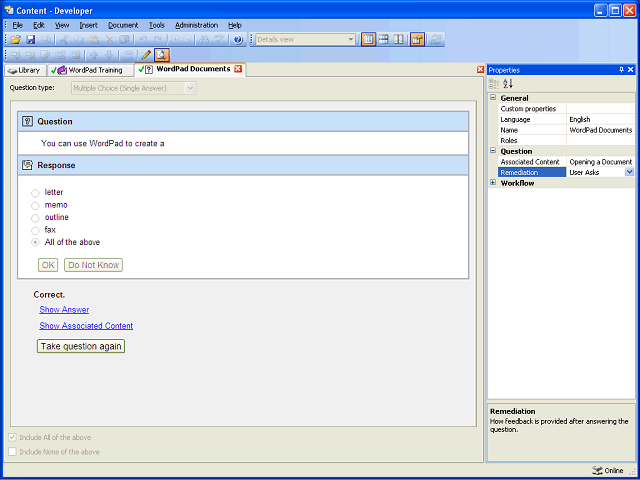Open the Help menu
This screenshot has height=480, width=640.
coord(235,25)
